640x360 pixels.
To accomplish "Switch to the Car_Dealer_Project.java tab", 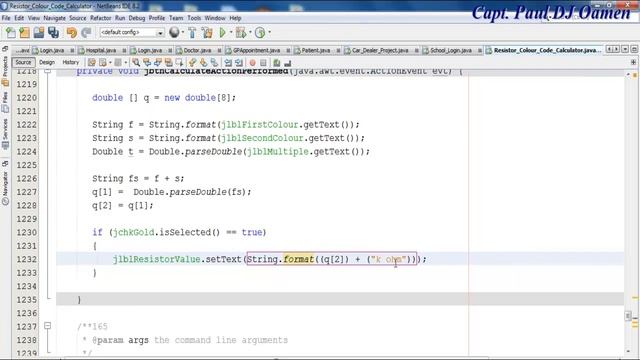I will pyautogui.click(x=380, y=50).
